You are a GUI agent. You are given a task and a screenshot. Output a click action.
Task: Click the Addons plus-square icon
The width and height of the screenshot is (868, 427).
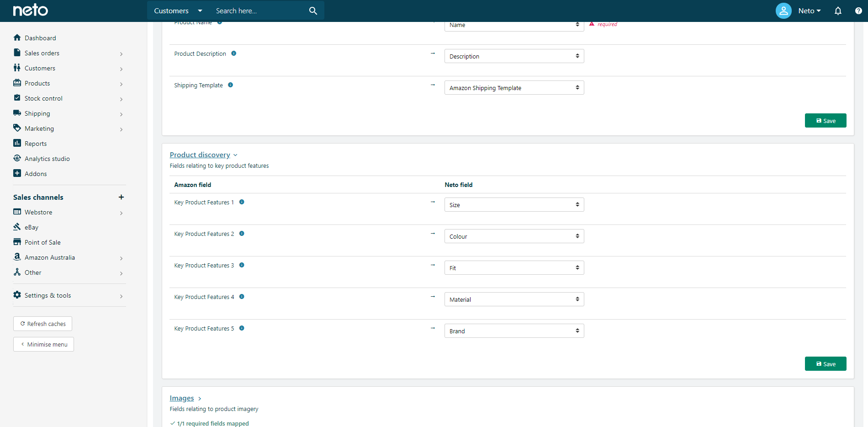pos(17,173)
